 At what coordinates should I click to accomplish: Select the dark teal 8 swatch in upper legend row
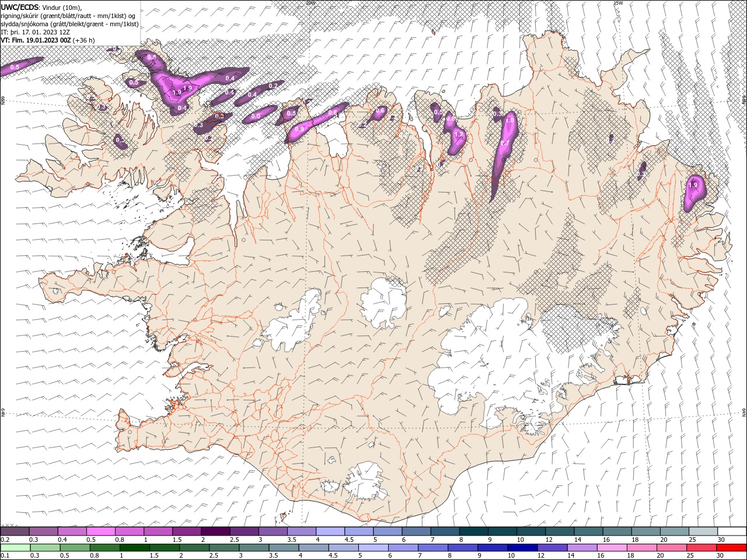pos(473,531)
